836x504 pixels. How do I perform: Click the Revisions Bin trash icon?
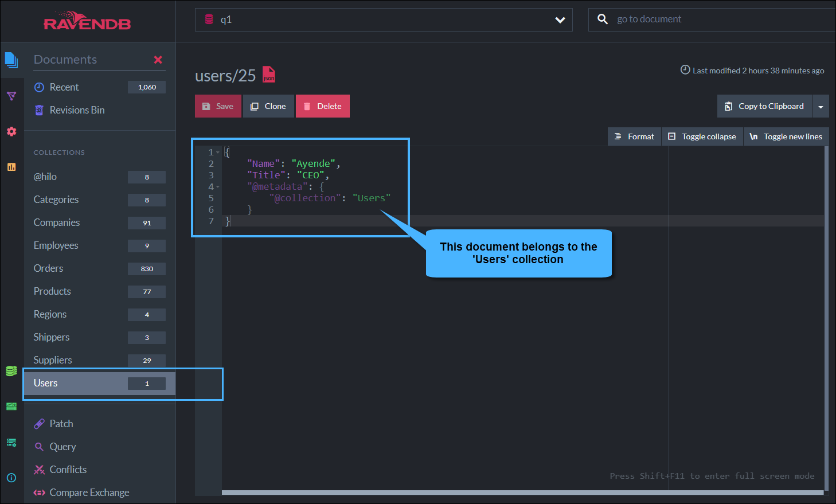[39, 110]
